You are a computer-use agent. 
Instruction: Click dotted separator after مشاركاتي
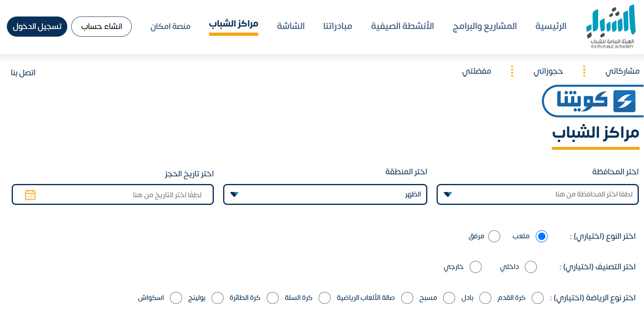pyautogui.click(x=584, y=71)
